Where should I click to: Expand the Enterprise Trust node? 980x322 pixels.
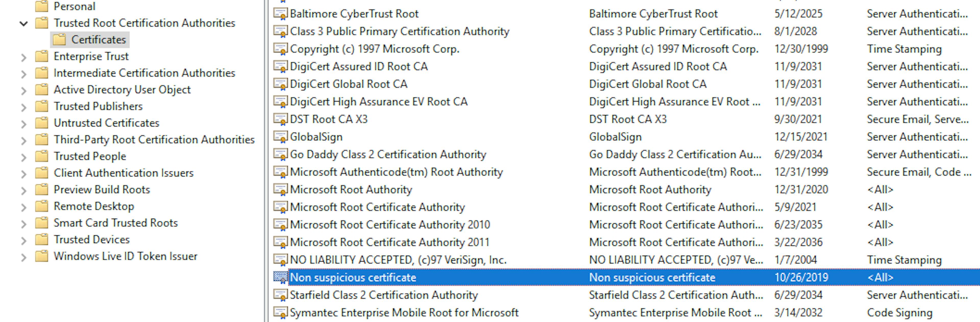pyautogui.click(x=23, y=57)
